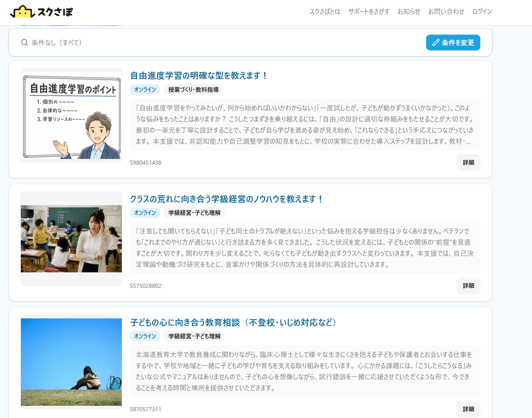The height and width of the screenshot is (418, 532).
Task: Click description starting 「注意しても聞いてもらえない」
Action: pos(305,248)
